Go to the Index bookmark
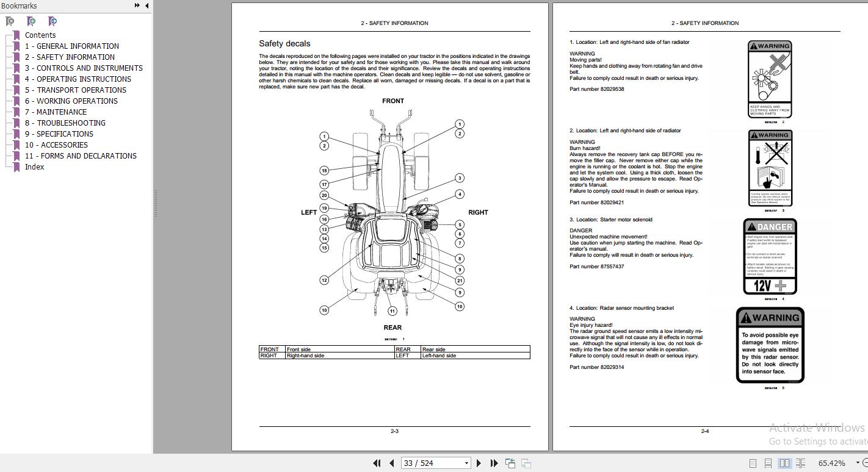This screenshot has height=472, width=868. tap(34, 167)
